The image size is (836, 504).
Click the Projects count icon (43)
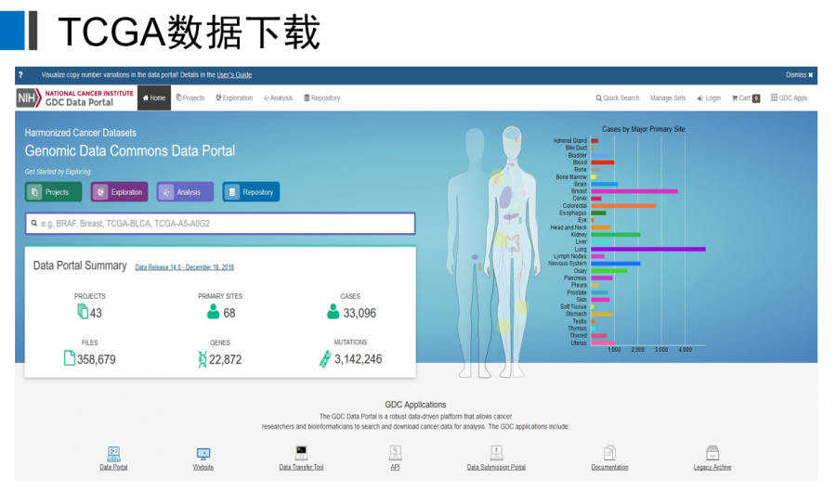(83, 311)
